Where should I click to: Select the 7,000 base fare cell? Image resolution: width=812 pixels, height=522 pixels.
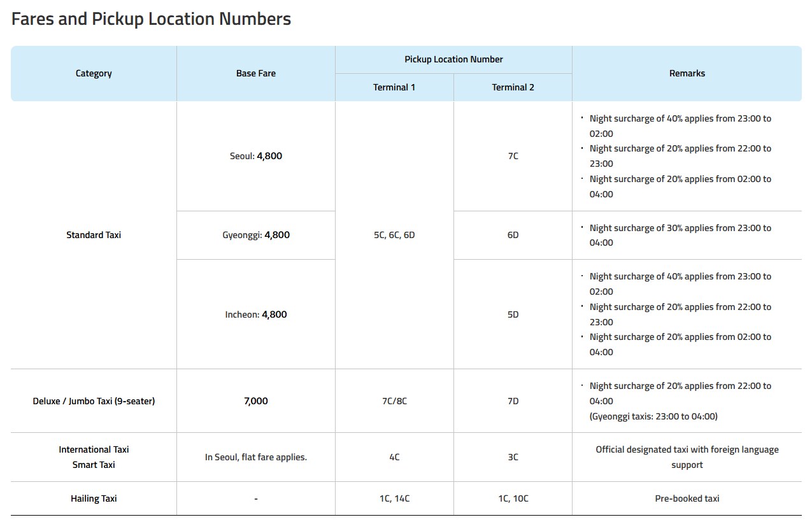[256, 401]
